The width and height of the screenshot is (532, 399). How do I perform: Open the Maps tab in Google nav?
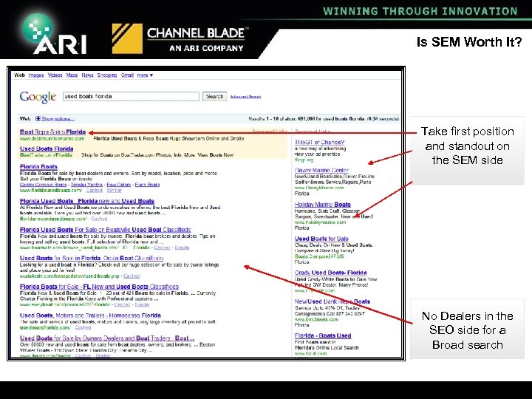pyautogui.click(x=72, y=75)
